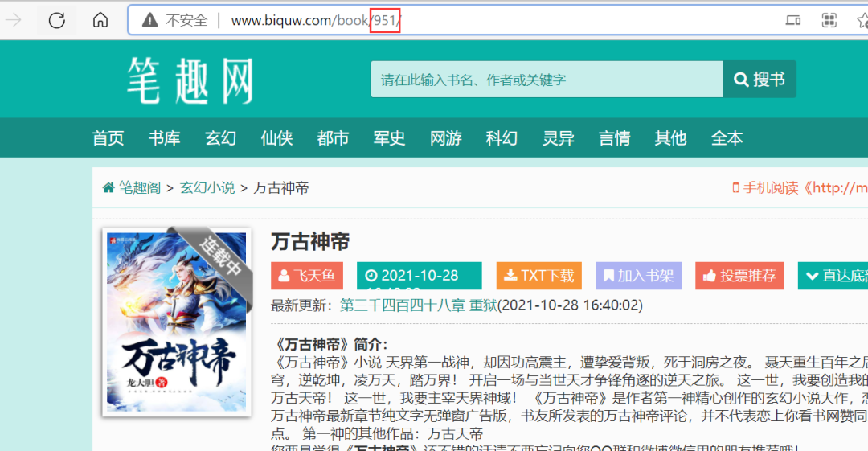Click the 笔趣阁 breadcrumb link
The image size is (868, 451).
[x=140, y=188]
